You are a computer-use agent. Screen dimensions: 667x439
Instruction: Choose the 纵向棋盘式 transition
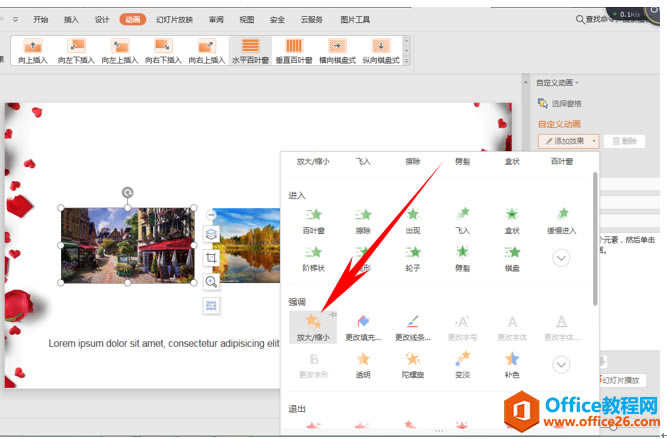point(381,51)
